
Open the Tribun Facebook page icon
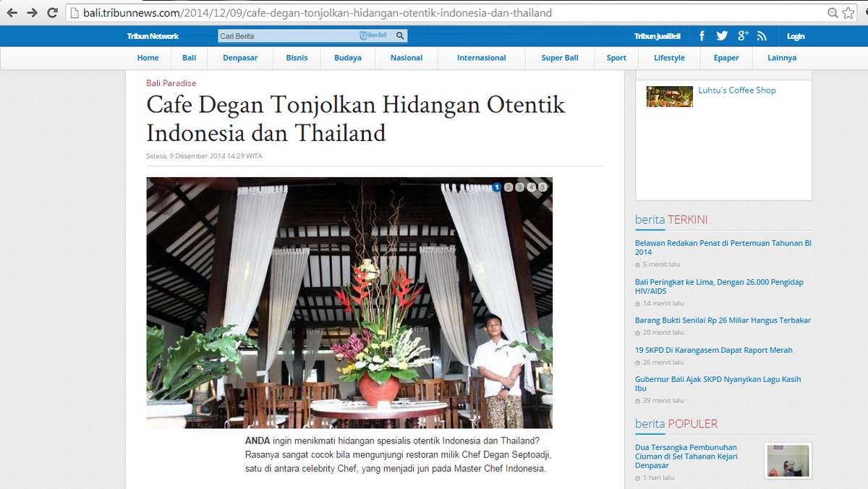[x=702, y=36]
